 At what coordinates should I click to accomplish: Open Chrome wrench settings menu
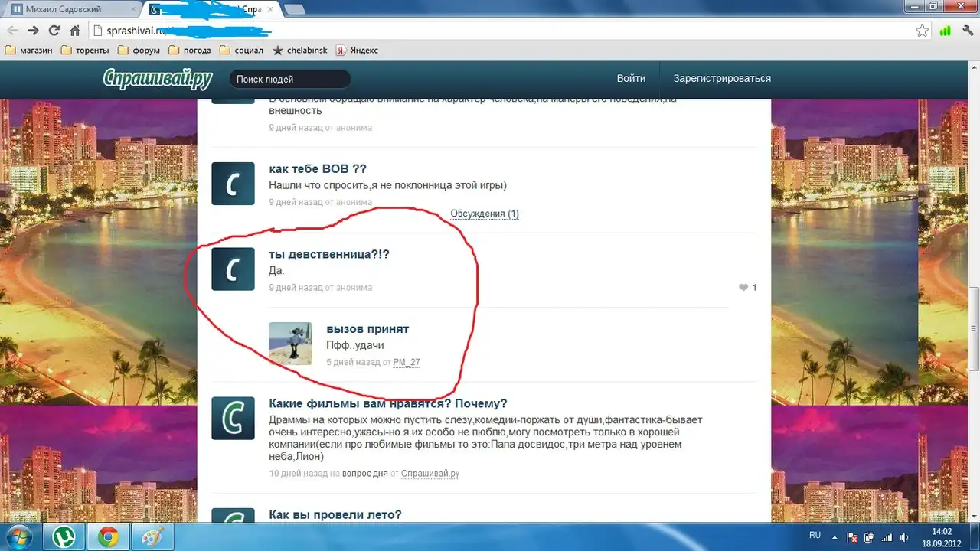pos(967,31)
